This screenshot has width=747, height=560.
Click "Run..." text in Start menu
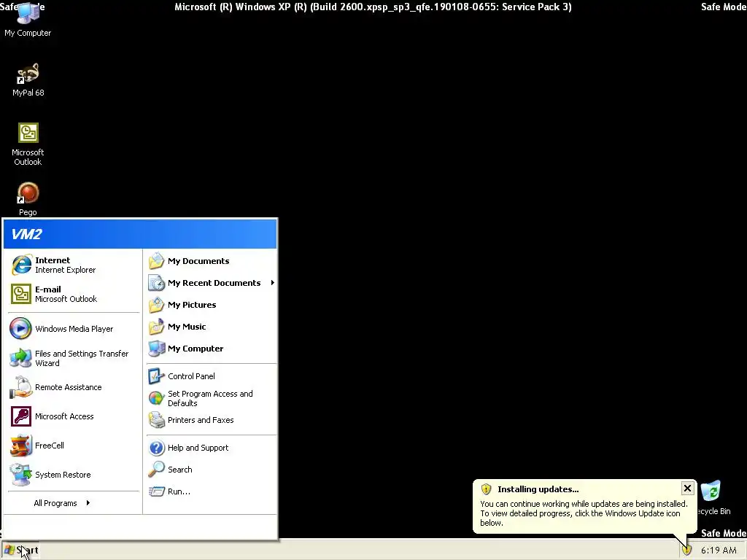[x=179, y=491]
